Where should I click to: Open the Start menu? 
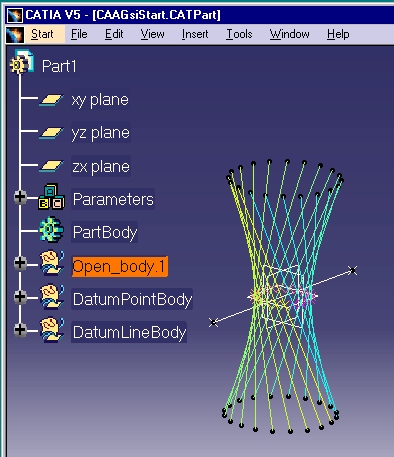tap(42, 34)
